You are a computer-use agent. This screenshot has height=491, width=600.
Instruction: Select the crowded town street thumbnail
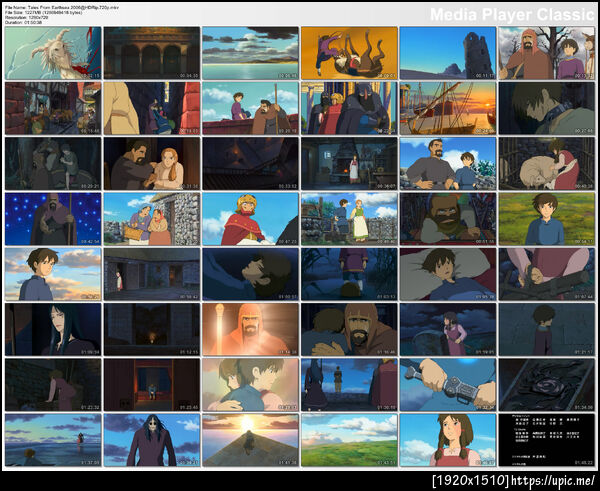click(x=53, y=108)
